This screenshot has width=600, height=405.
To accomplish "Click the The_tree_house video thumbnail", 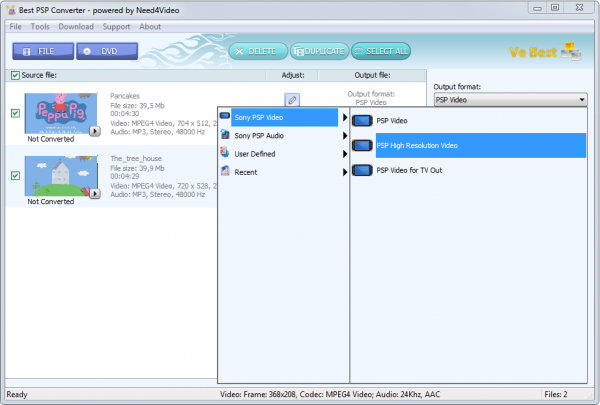I will tap(61, 176).
